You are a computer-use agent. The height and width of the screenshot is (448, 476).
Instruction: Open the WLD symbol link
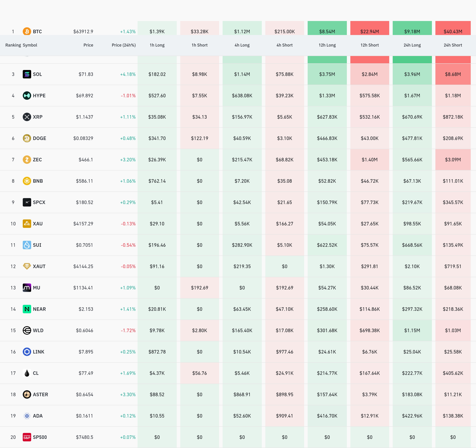(38, 330)
